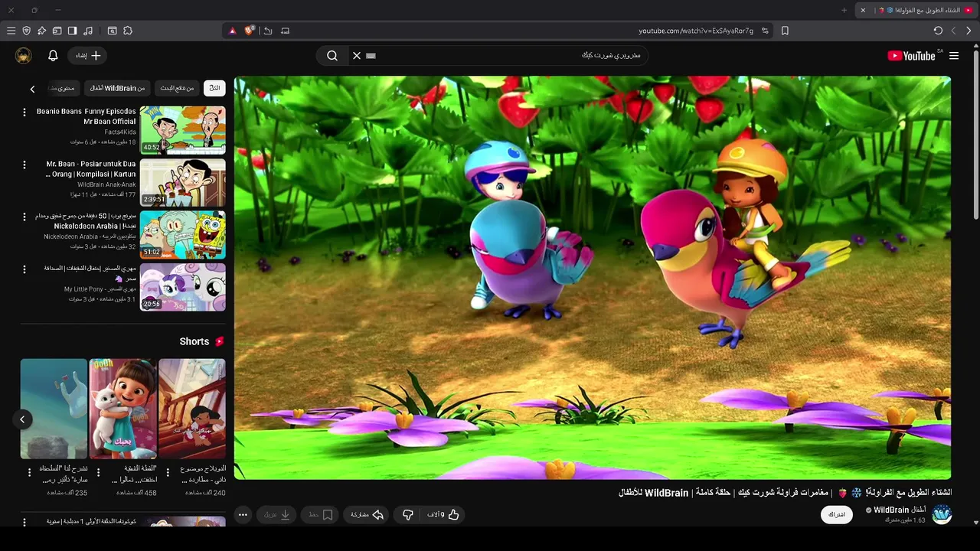The image size is (980, 551).
Task: Select the 'من نتائج البحث' filter chip
Action: point(177,88)
